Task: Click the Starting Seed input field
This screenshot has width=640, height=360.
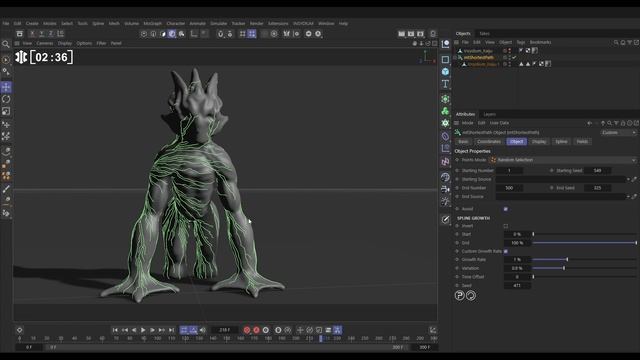Action: tap(597, 171)
